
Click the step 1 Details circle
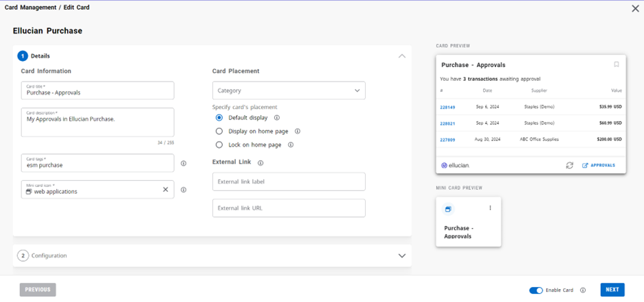point(23,55)
